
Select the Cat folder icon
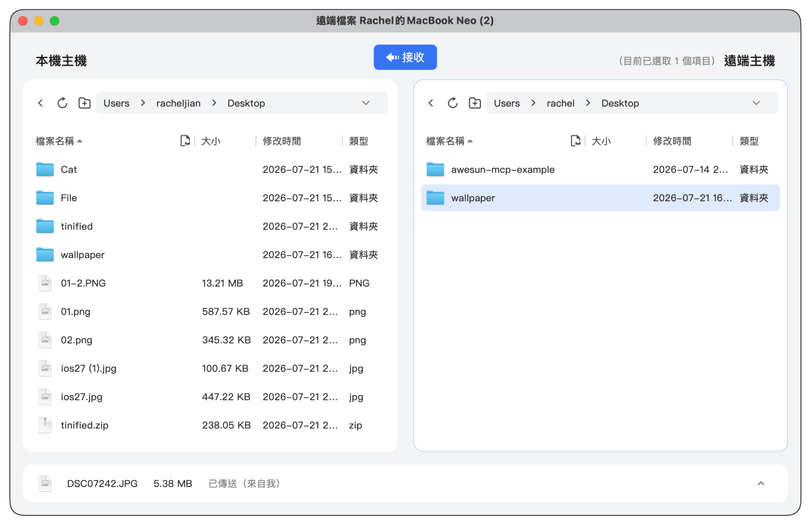click(45, 169)
